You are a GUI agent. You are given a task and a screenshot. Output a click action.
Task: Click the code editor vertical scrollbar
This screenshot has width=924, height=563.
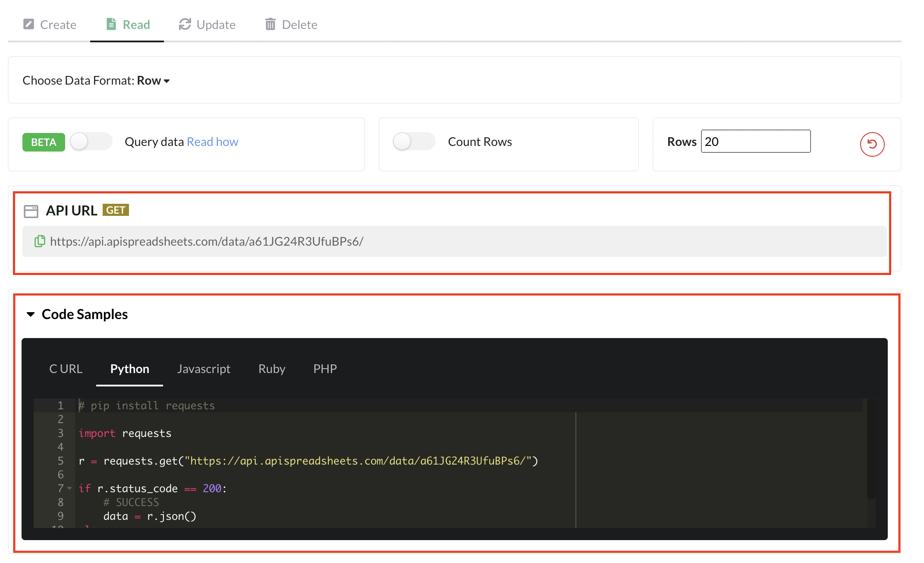[871, 449]
